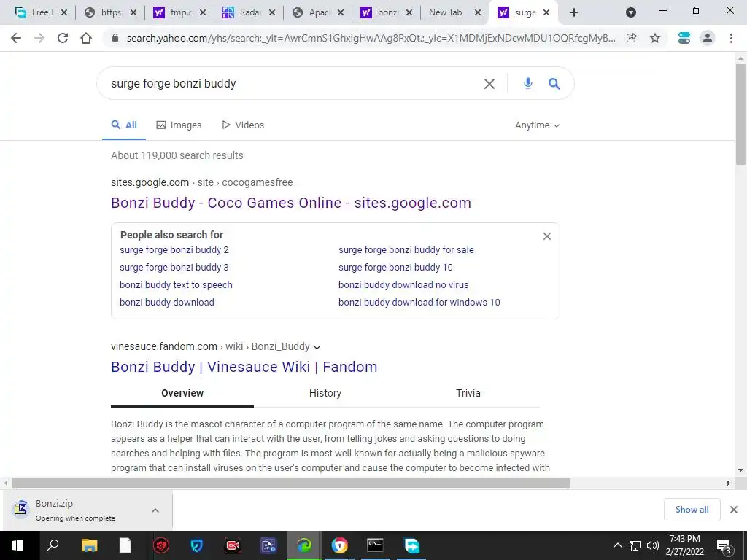Open the browser home page icon

pos(86,38)
